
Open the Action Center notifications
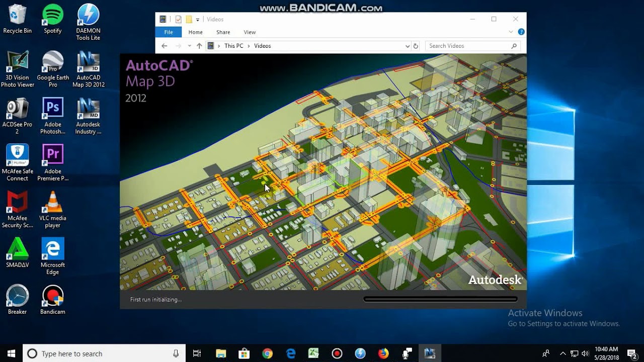click(x=632, y=353)
